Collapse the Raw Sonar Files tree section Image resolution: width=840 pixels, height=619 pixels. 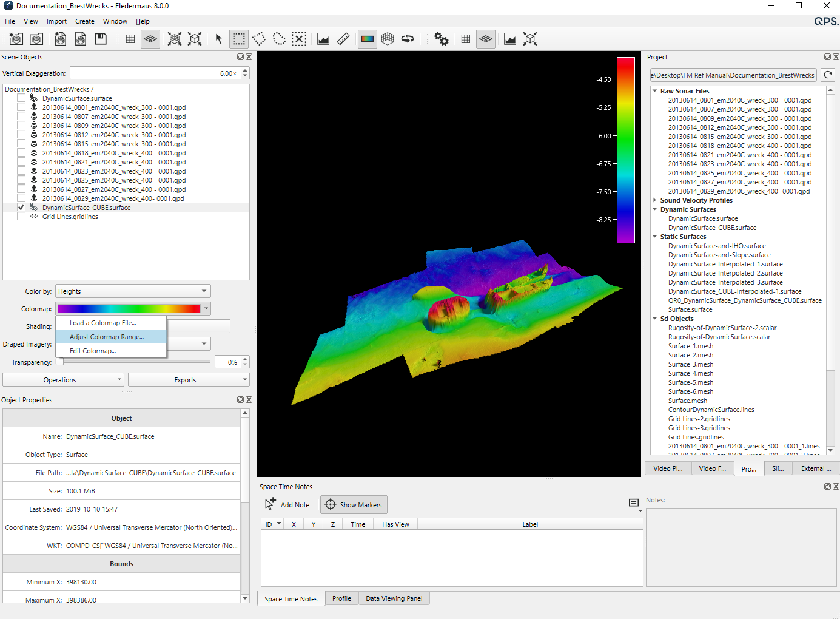point(655,91)
